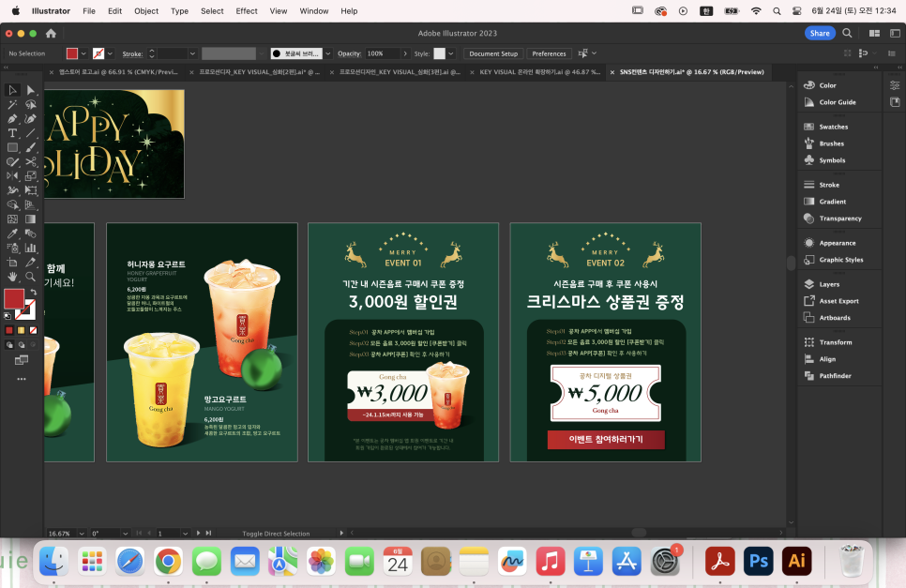
Task: Open stroke color dropdown arrow
Action: point(110,53)
